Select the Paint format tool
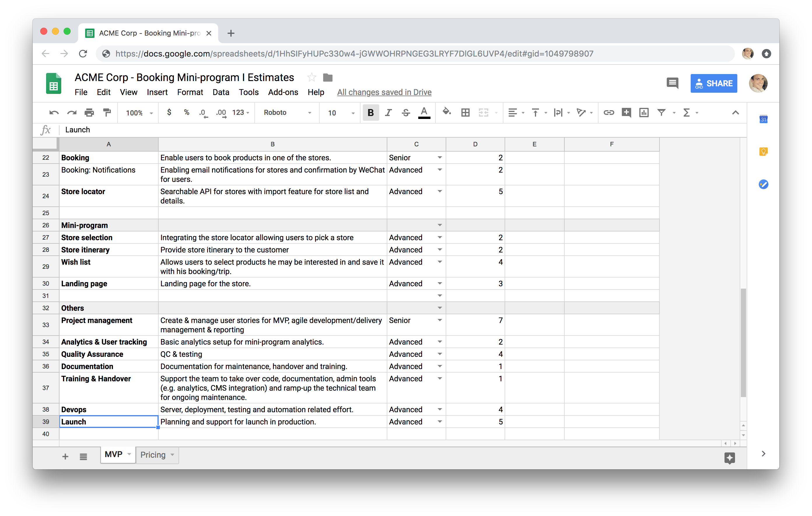812x516 pixels. (x=107, y=113)
